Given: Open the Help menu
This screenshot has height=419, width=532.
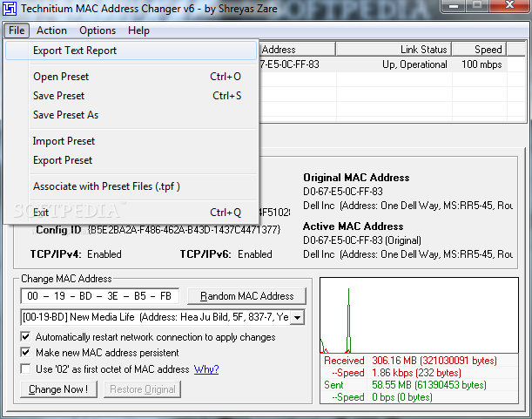Looking at the screenshot, I should click(138, 30).
